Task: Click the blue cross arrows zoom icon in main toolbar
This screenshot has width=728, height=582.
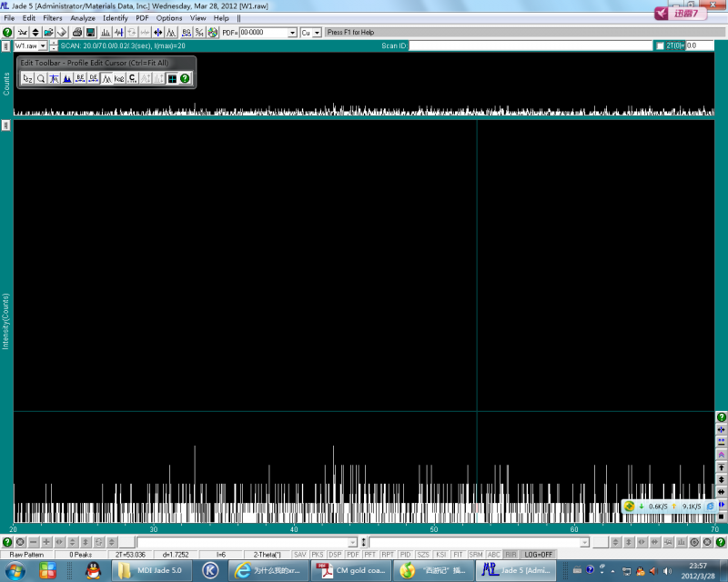Action: [x=157, y=33]
